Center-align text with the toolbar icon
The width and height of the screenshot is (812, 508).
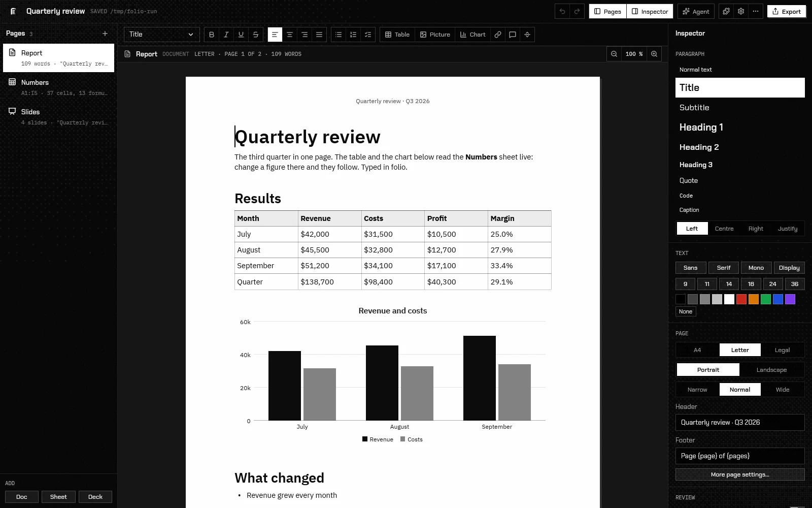tap(290, 35)
